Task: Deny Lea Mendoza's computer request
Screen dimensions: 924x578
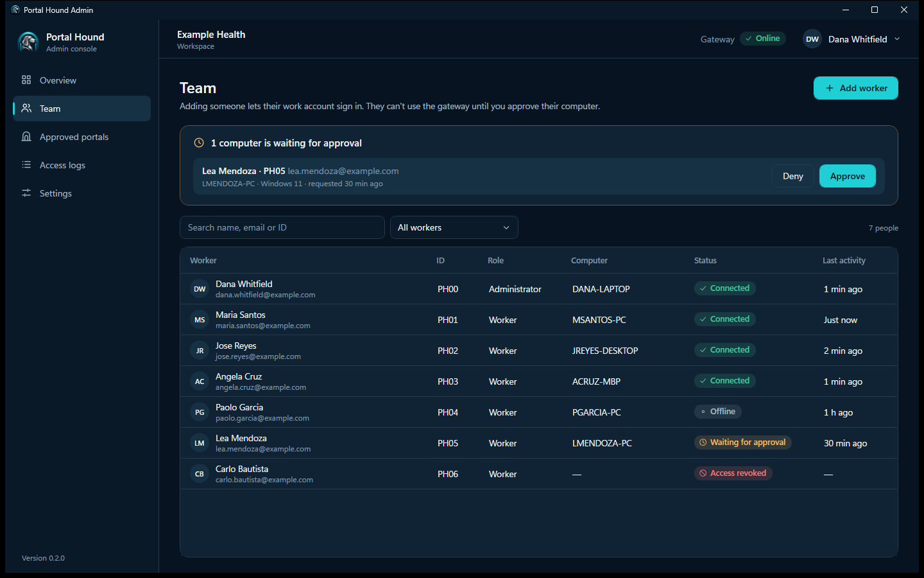Action: tap(793, 176)
